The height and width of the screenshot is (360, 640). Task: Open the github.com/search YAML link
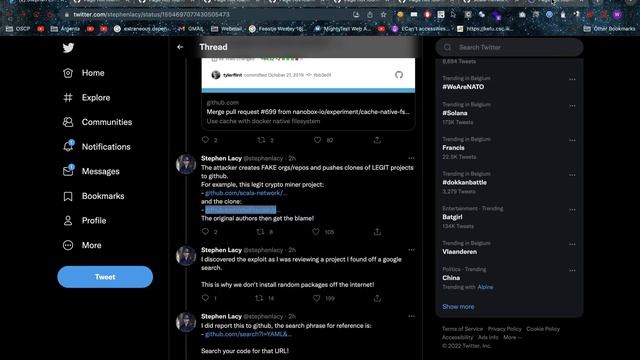tap(248, 334)
